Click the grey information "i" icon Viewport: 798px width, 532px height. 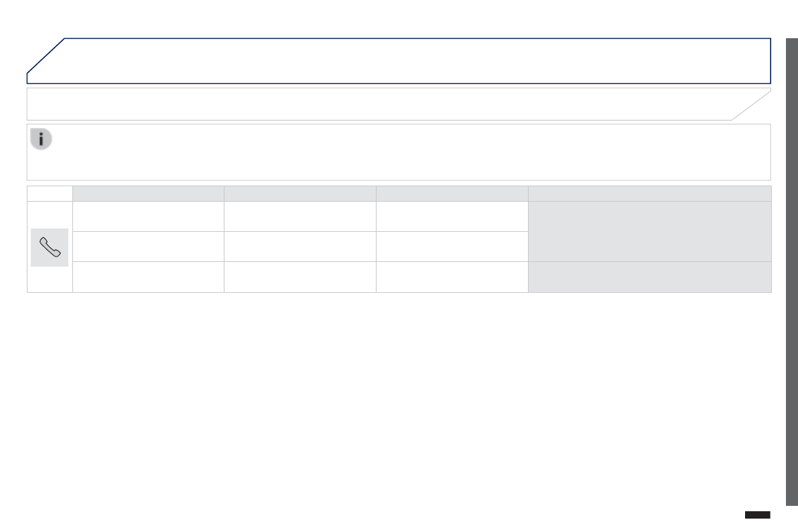coord(41,139)
